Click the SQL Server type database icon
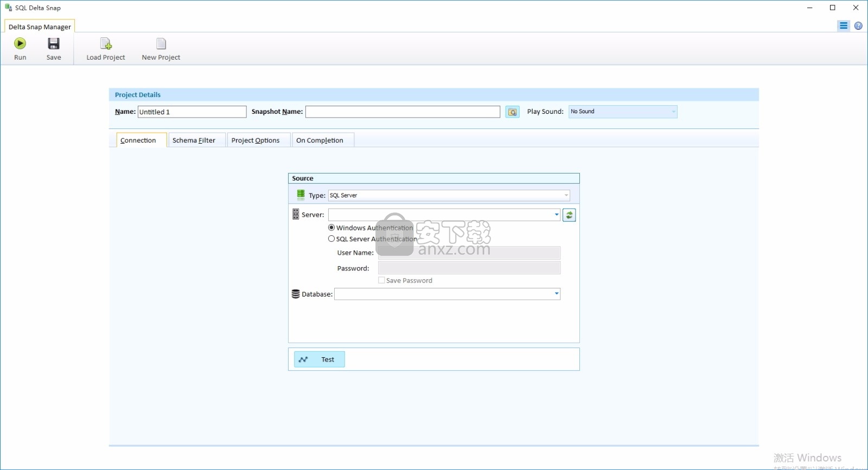Viewport: 868px width, 470px height. [x=301, y=195]
